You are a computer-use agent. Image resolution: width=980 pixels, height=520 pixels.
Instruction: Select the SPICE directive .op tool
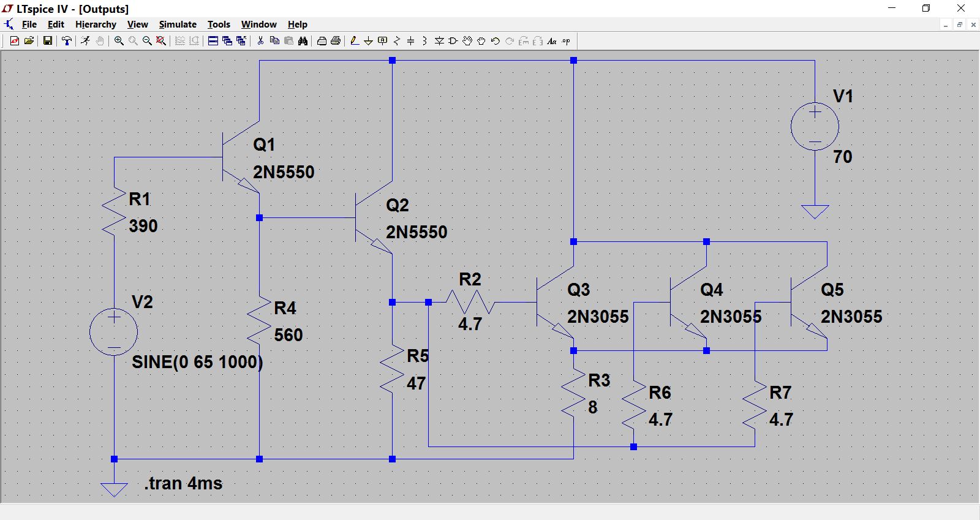566,41
